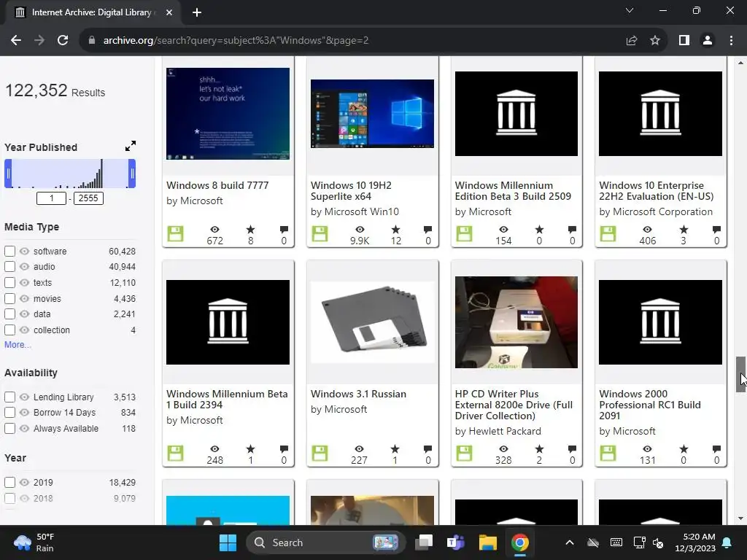Screen dimensions: 747x560
Task: Open the Windows Start menu
Action: pyautogui.click(x=228, y=542)
